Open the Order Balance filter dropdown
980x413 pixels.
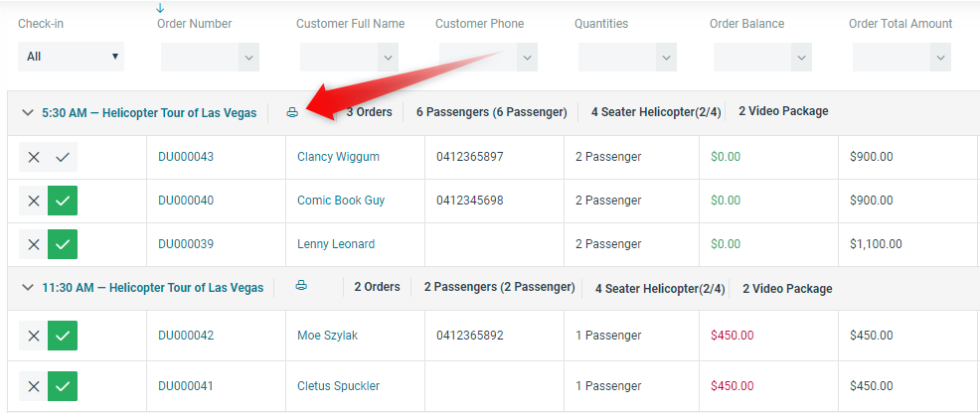coord(801,58)
